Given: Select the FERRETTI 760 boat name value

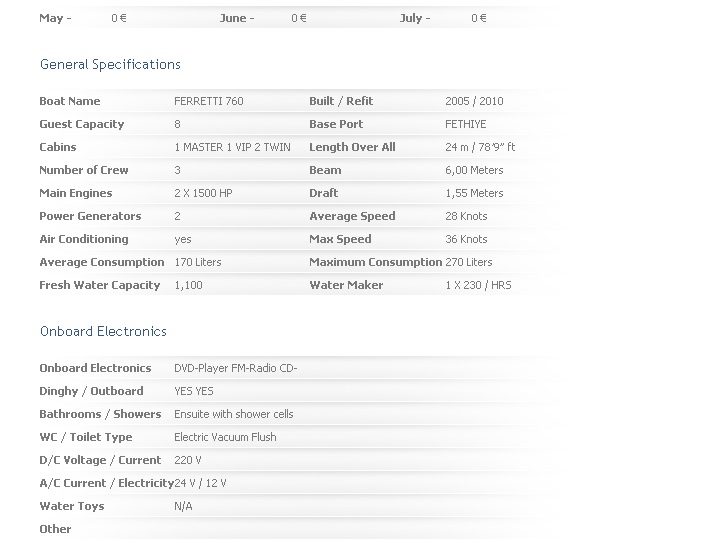Looking at the screenshot, I should point(208,101).
